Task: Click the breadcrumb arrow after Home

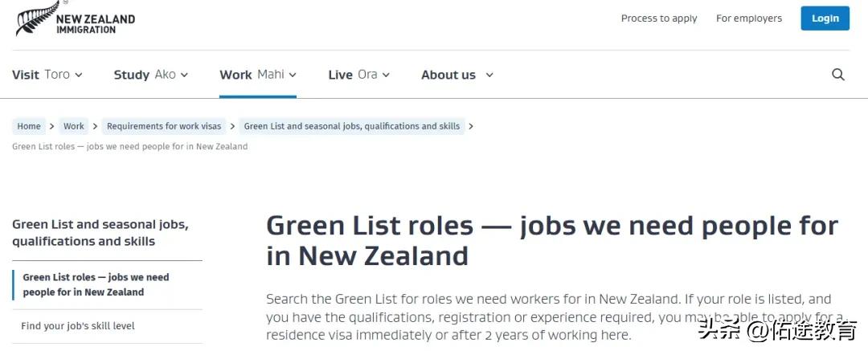Action: 51,126
